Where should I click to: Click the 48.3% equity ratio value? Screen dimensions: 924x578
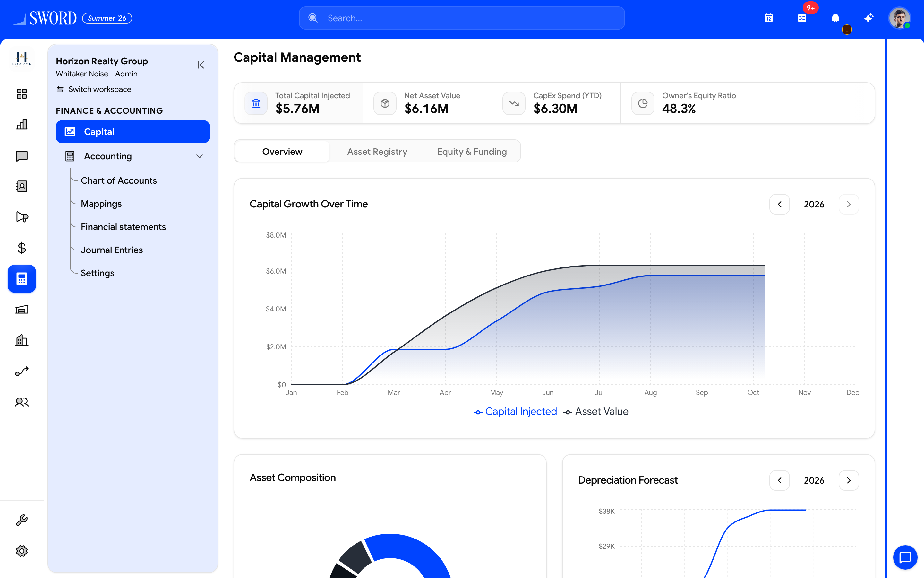click(x=679, y=109)
